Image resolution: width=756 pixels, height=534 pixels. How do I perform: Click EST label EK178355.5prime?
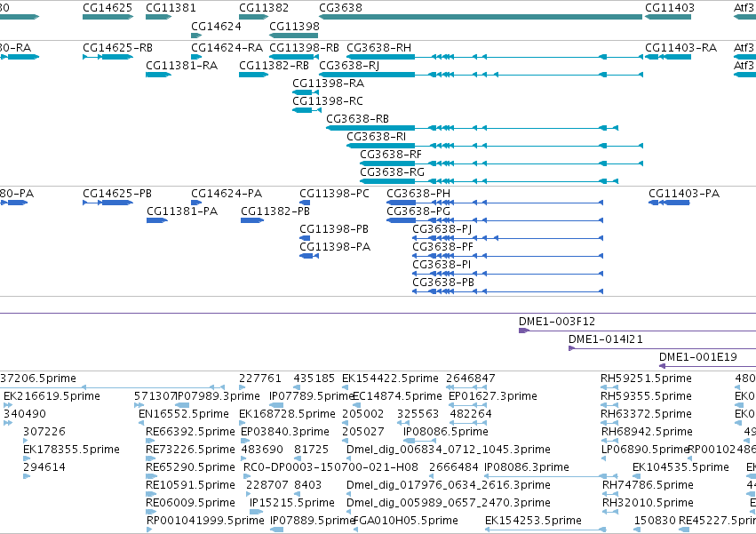(x=71, y=450)
